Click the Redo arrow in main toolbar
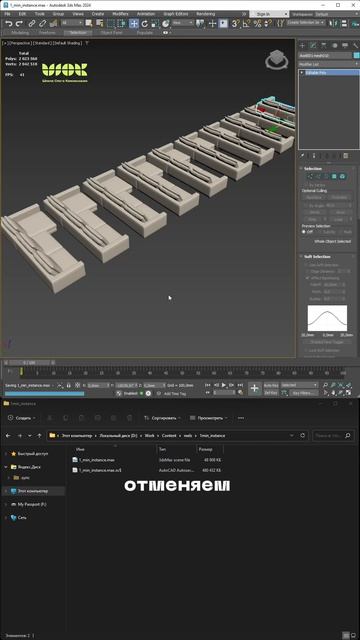The width and height of the screenshot is (360, 640). click(x=19, y=24)
